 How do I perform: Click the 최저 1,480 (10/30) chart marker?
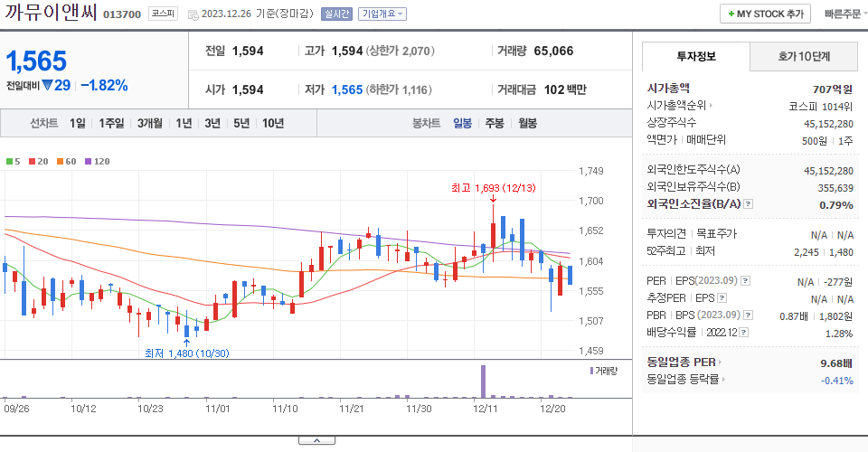[x=186, y=353]
